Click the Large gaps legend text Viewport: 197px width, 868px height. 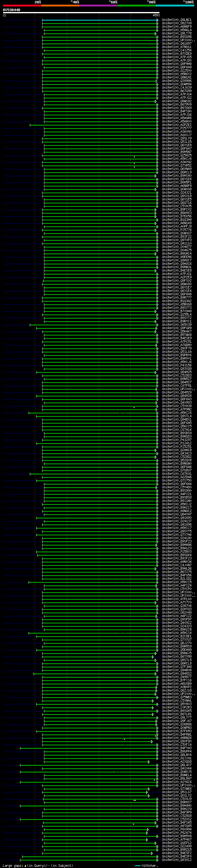[x=38, y=866]
